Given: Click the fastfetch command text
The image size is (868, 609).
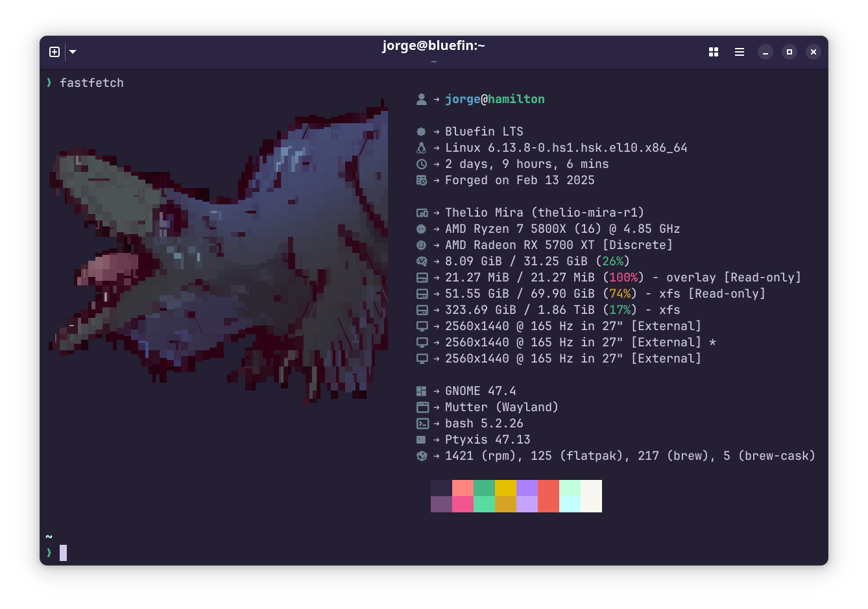Looking at the screenshot, I should (91, 83).
